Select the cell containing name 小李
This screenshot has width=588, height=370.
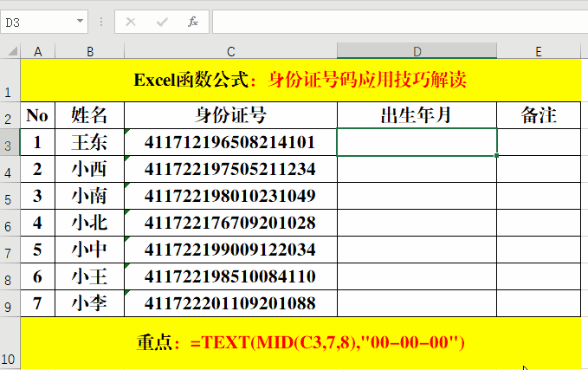[x=89, y=303]
